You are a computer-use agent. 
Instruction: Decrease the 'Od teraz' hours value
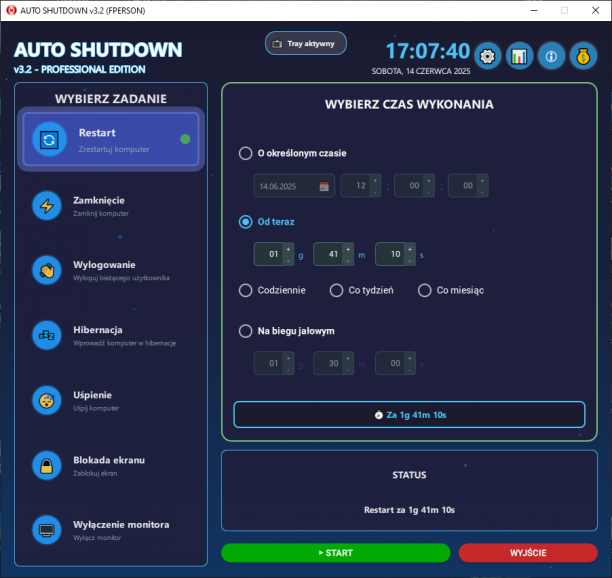(x=288, y=260)
